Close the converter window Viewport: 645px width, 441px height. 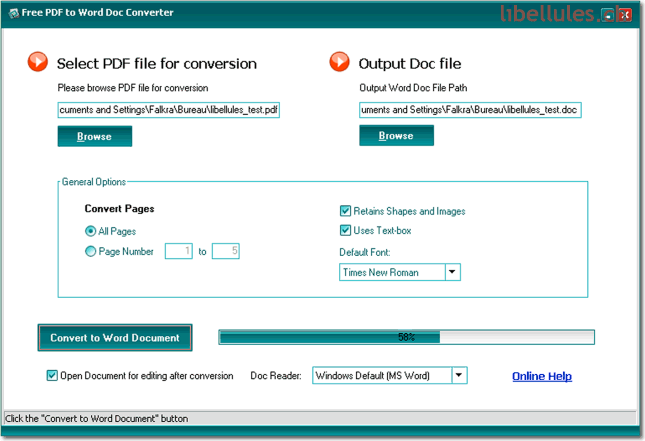point(624,15)
